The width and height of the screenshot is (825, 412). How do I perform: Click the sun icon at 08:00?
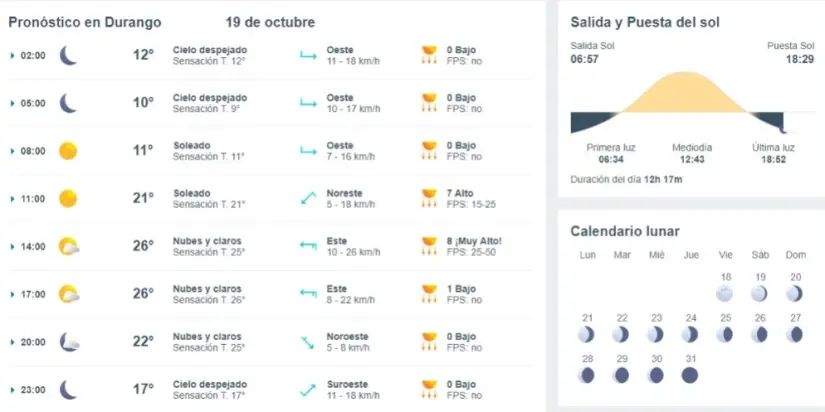click(68, 151)
